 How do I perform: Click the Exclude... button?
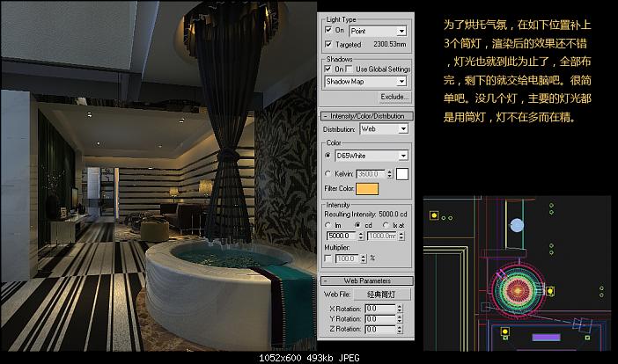394,97
